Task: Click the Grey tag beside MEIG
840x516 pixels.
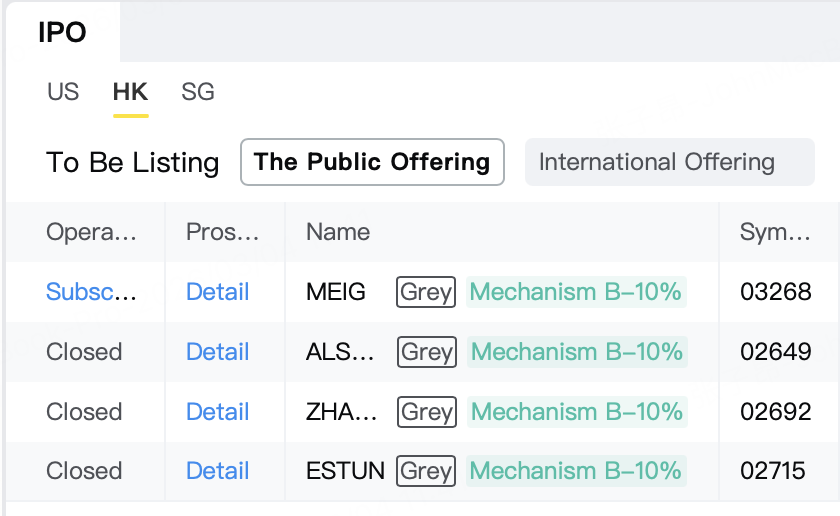Action: [426, 292]
